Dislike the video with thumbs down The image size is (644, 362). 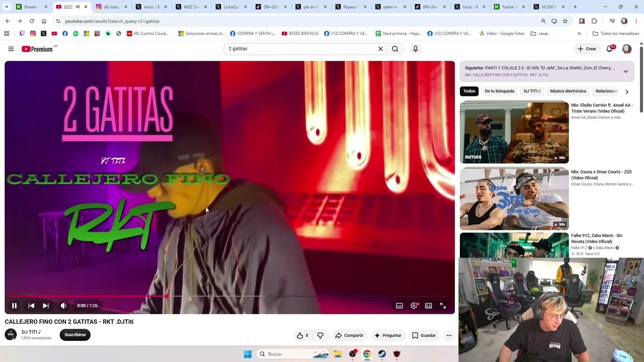point(320,335)
